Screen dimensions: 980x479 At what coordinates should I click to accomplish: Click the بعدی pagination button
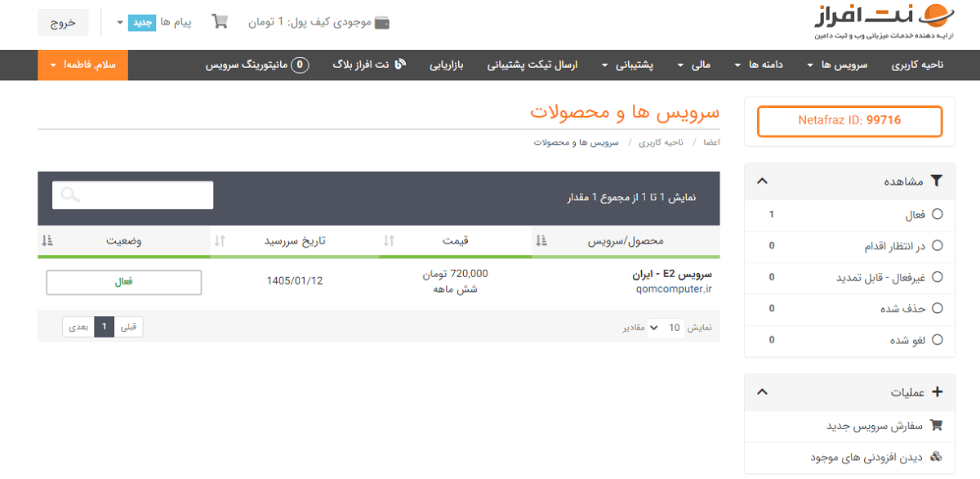[x=78, y=328]
